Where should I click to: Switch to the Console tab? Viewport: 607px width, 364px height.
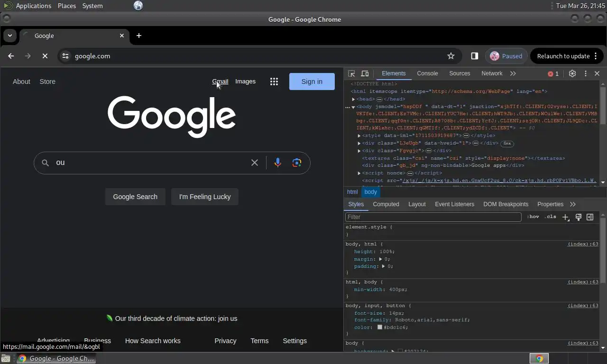[427, 73]
